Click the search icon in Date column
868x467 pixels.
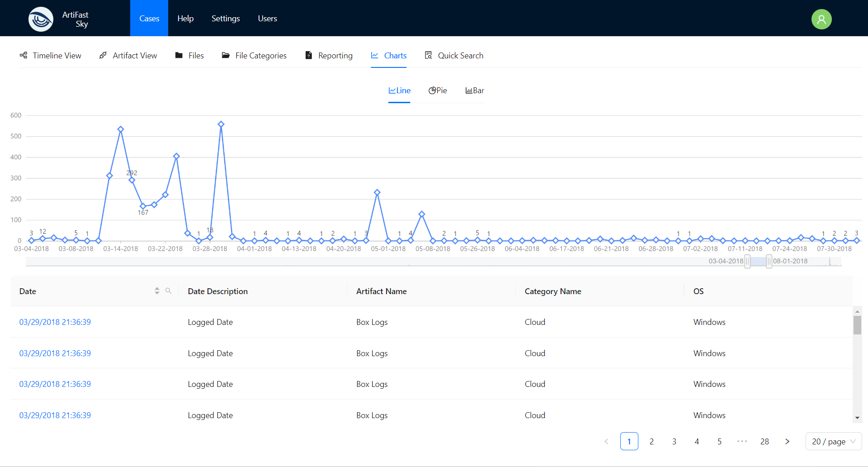(168, 291)
